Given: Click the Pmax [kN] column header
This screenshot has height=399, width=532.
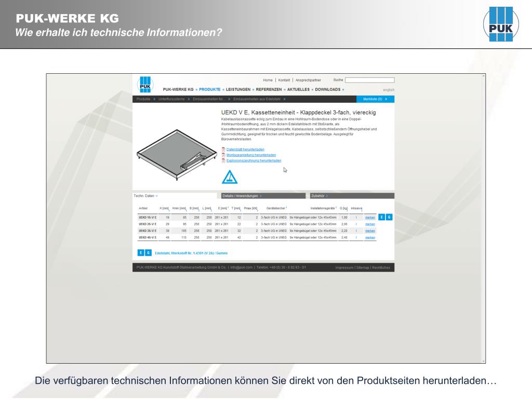Looking at the screenshot, I should point(251,208).
